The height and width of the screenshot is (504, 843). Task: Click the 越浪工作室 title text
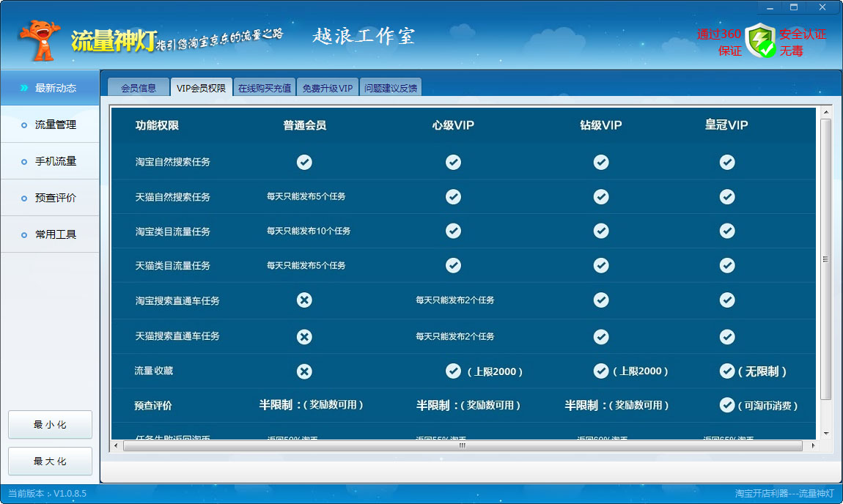(364, 36)
